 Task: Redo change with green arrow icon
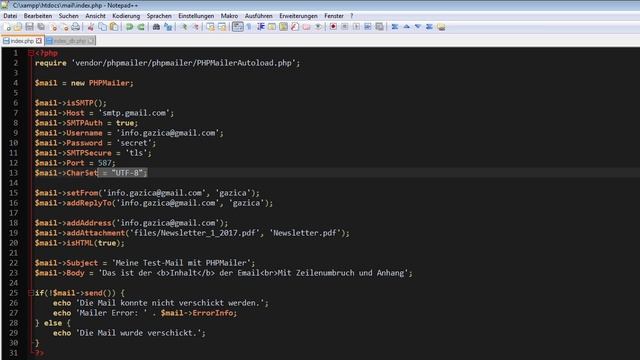[141, 27]
